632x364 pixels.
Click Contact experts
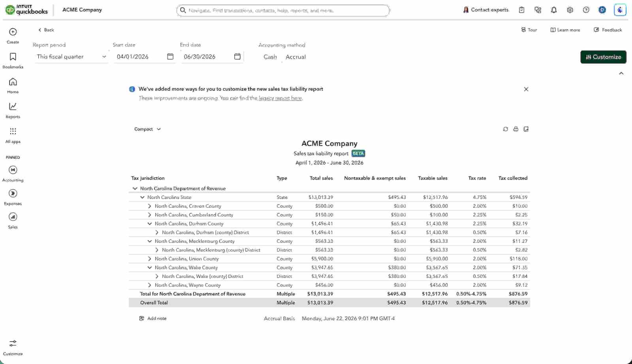pyautogui.click(x=486, y=10)
